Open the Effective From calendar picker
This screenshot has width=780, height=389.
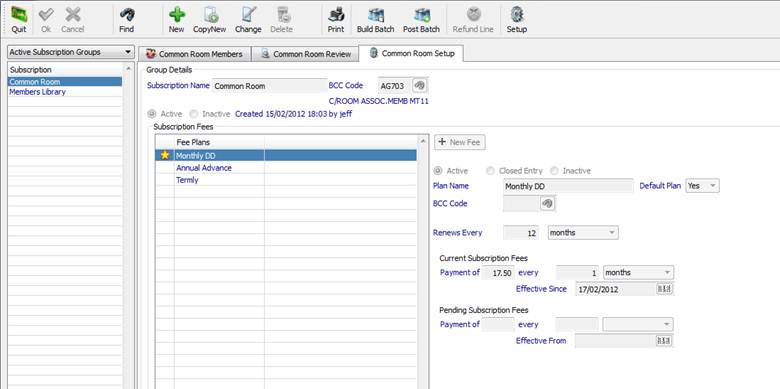point(664,341)
